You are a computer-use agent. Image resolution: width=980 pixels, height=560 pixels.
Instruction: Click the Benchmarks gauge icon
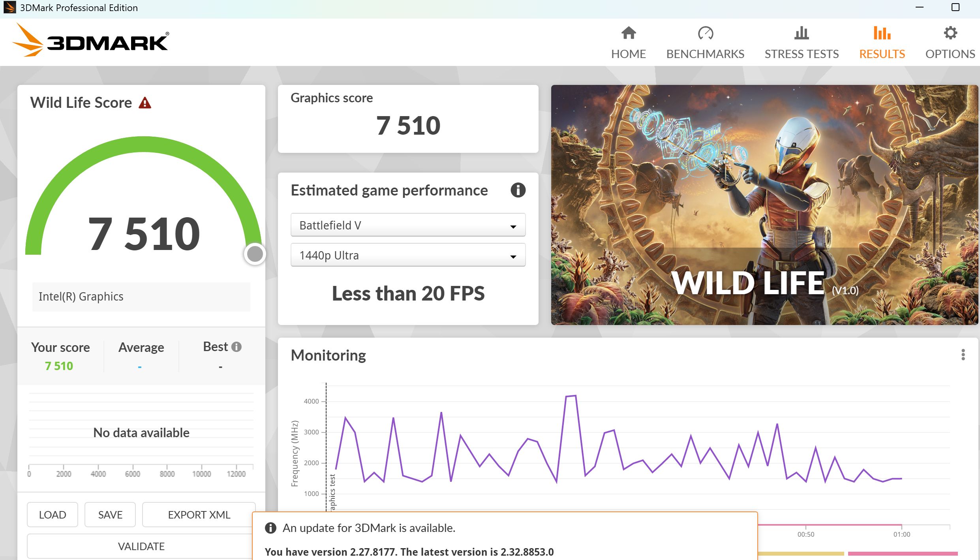705,33
